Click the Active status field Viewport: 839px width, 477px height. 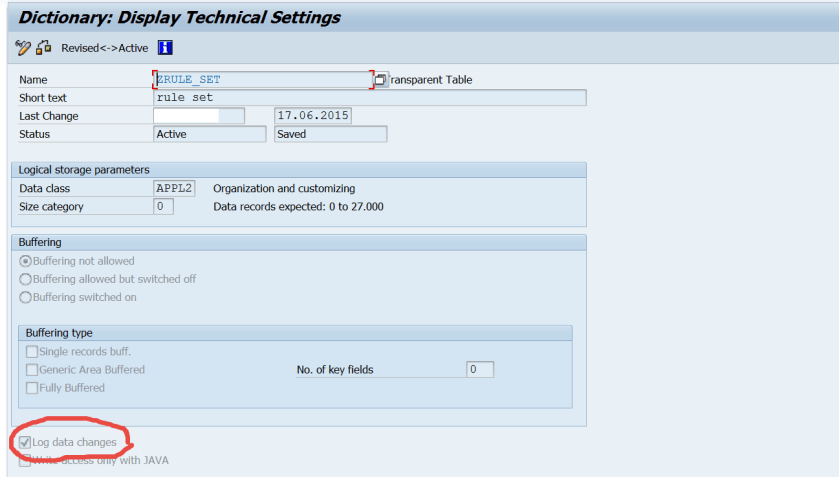(210, 134)
